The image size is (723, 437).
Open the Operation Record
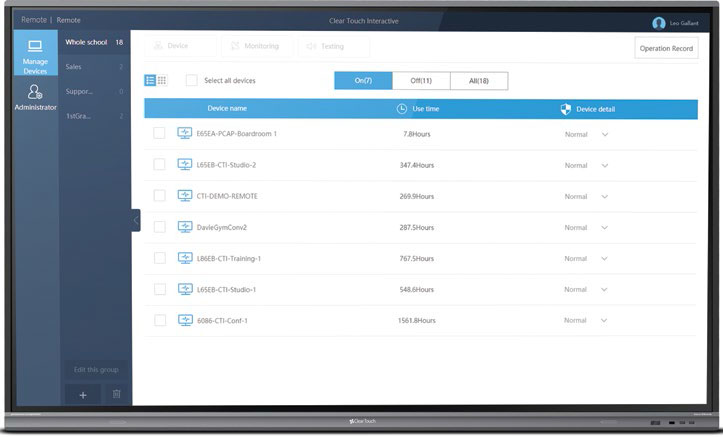click(x=666, y=48)
